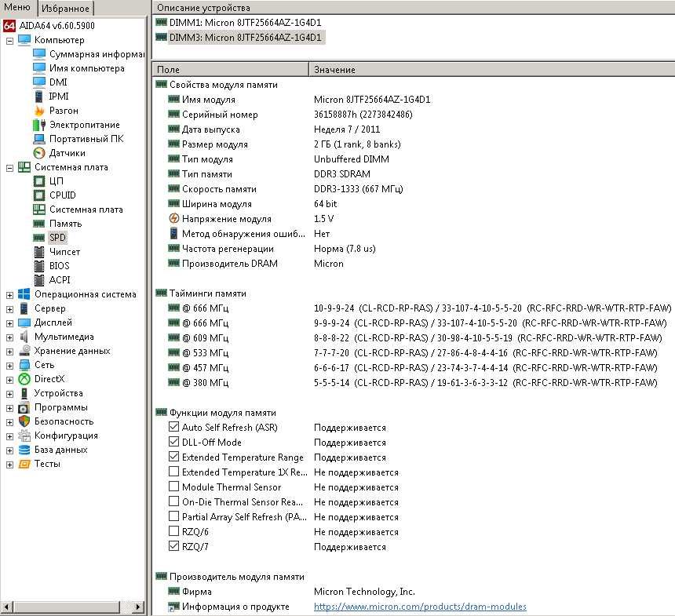Click the База данных database icon
Image resolution: width=675 pixels, height=616 pixels.
click(24, 450)
